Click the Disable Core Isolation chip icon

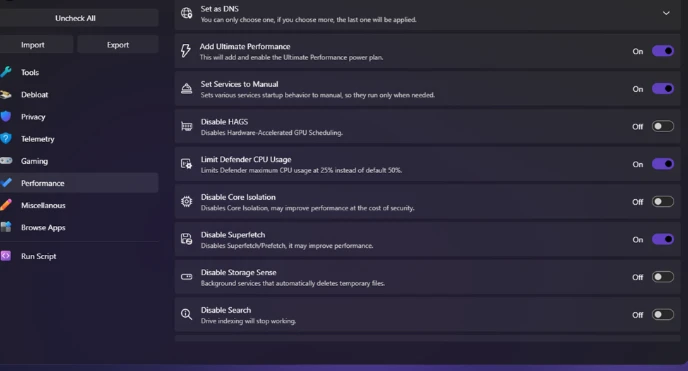pyautogui.click(x=186, y=202)
